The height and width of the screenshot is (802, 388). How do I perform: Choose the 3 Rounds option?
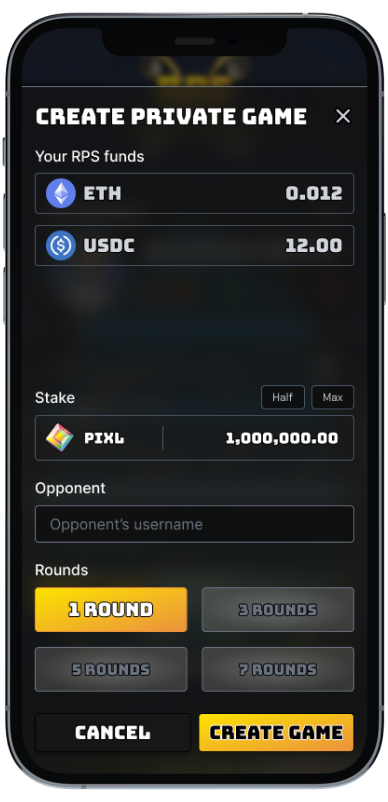278,609
